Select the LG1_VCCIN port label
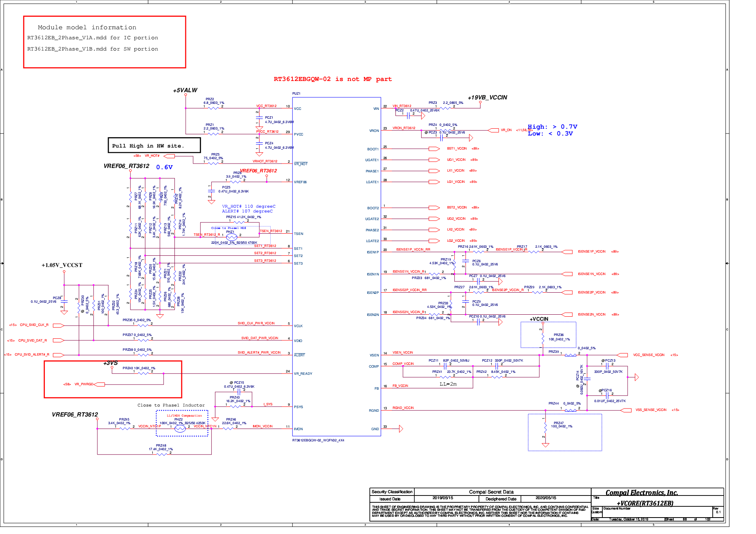 click(x=456, y=182)
